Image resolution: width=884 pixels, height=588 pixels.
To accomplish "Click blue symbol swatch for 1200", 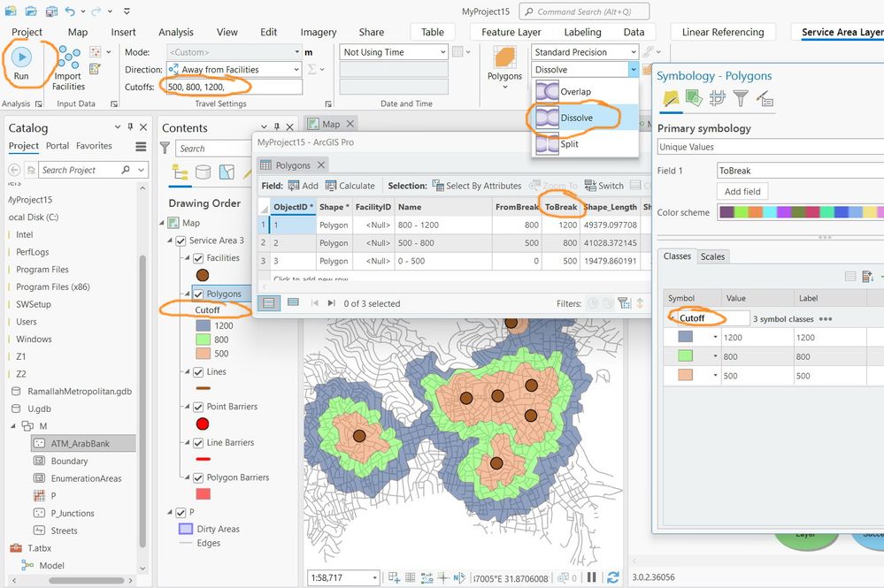I will (x=685, y=337).
